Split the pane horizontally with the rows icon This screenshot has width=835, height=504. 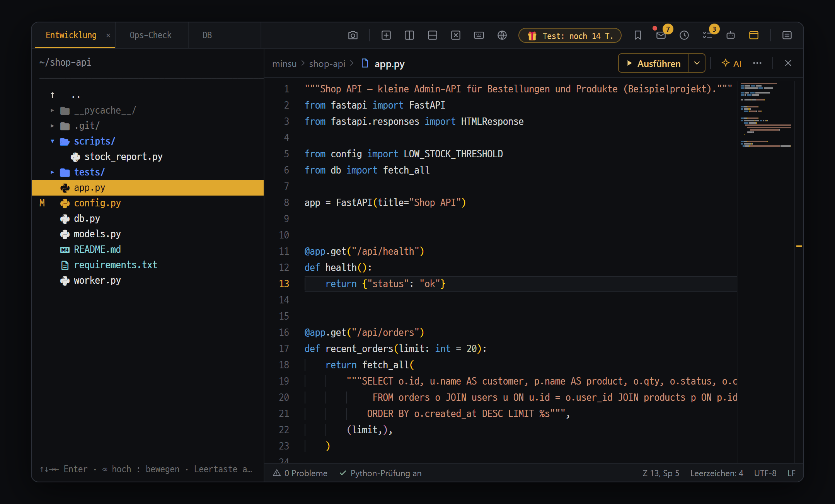pyautogui.click(x=432, y=35)
